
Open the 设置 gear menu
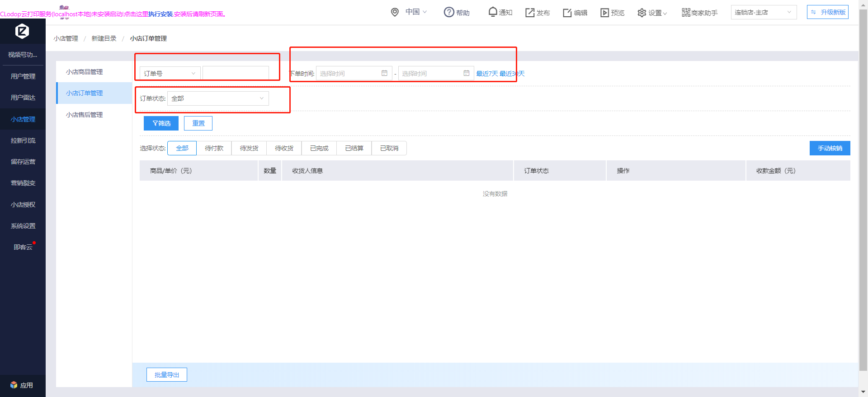[x=652, y=13]
